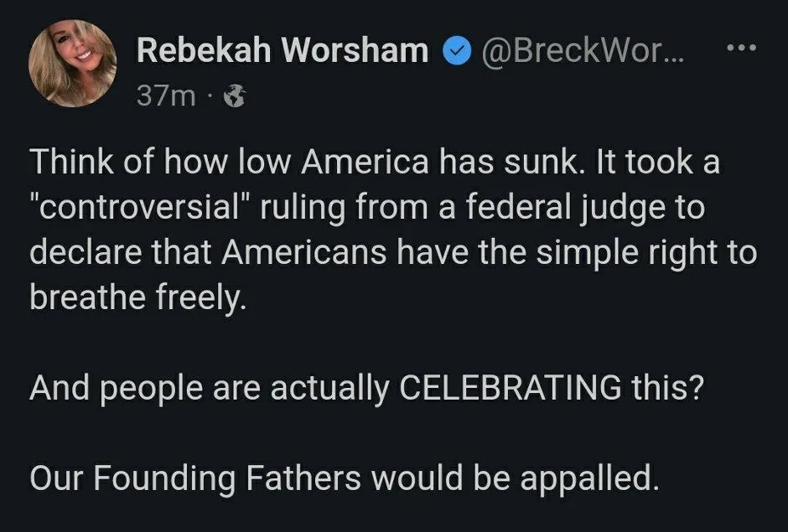Click the blue verified checkmark badge
Image resolution: width=788 pixels, height=532 pixels.
454,51
